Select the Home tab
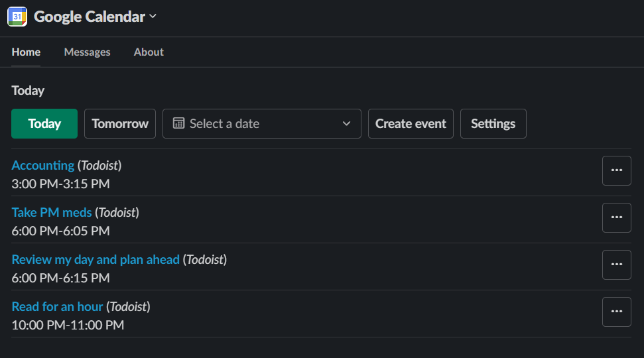 pyautogui.click(x=26, y=52)
